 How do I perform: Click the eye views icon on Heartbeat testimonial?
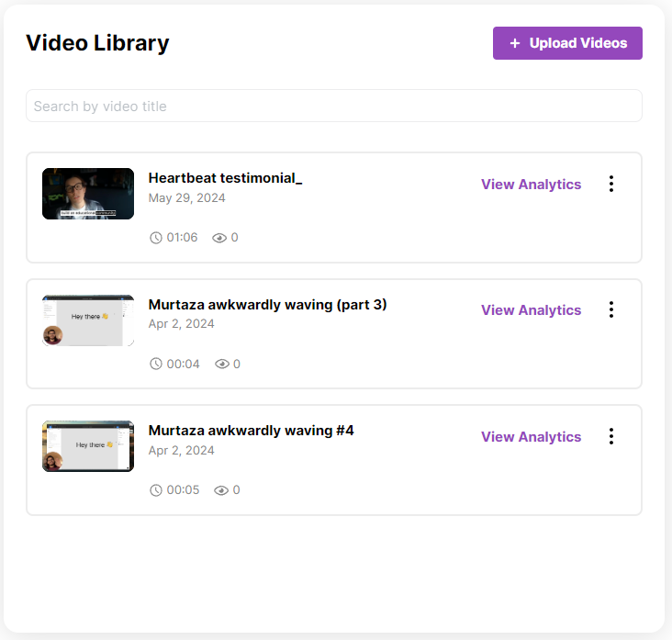pyautogui.click(x=219, y=238)
